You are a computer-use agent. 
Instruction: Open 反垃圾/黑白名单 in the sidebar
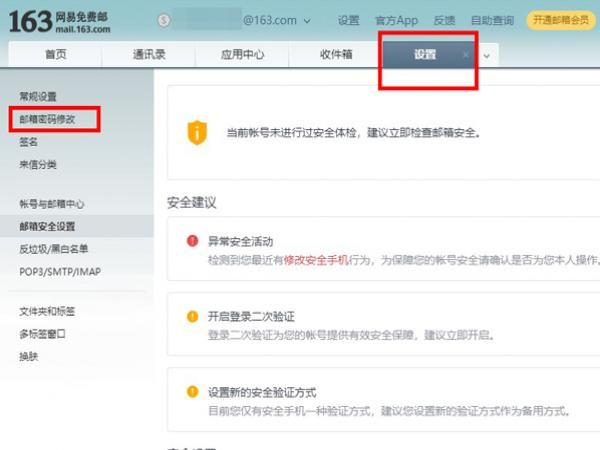pos(54,249)
